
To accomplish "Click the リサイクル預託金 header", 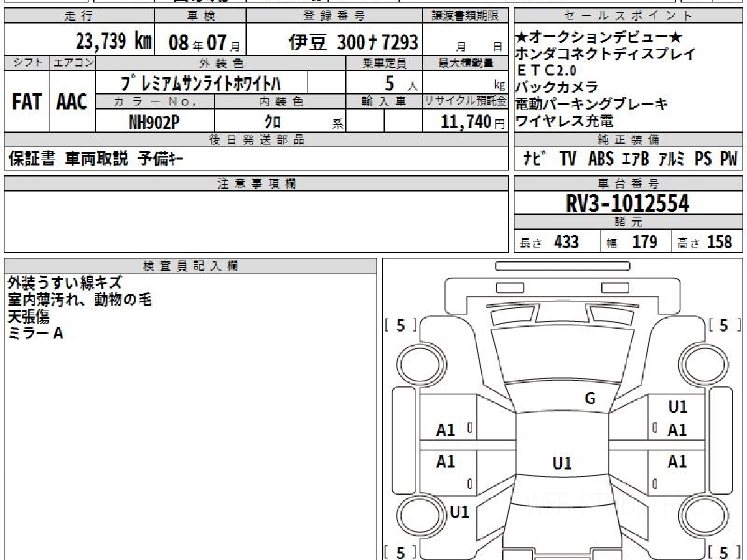I will coord(466,102).
